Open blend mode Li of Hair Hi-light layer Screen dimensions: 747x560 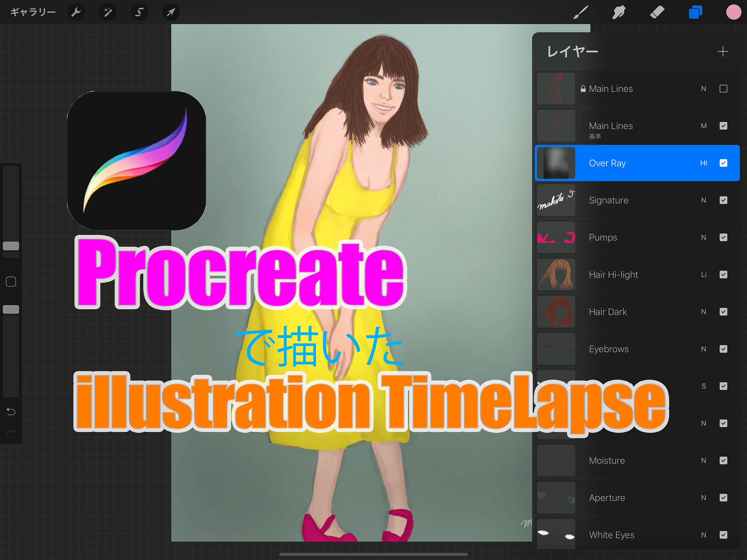pos(703,274)
